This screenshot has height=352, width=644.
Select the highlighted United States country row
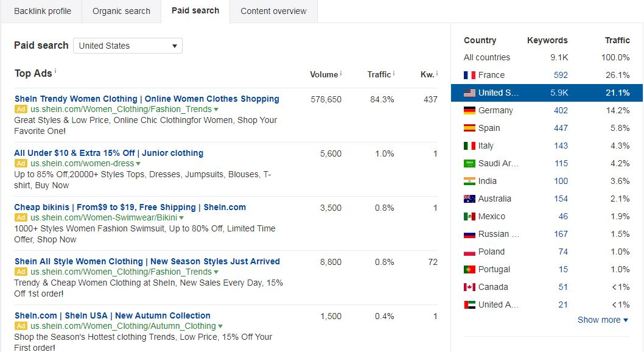click(x=547, y=93)
